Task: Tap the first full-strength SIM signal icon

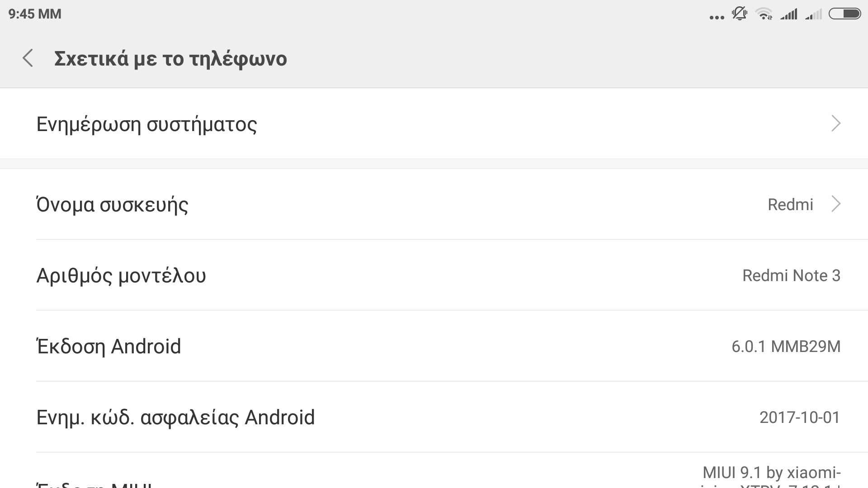Action: click(x=789, y=14)
